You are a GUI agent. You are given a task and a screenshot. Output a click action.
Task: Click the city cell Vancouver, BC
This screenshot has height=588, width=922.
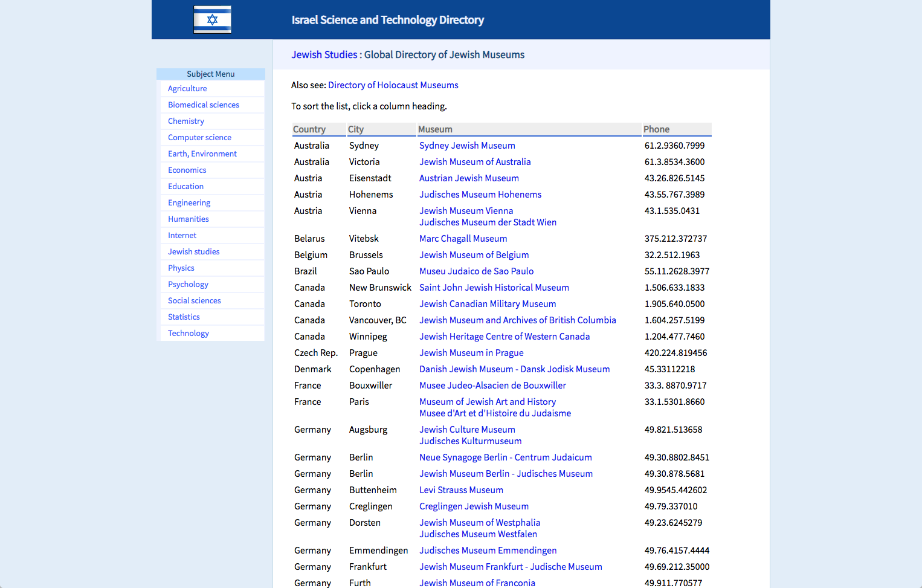(x=378, y=320)
